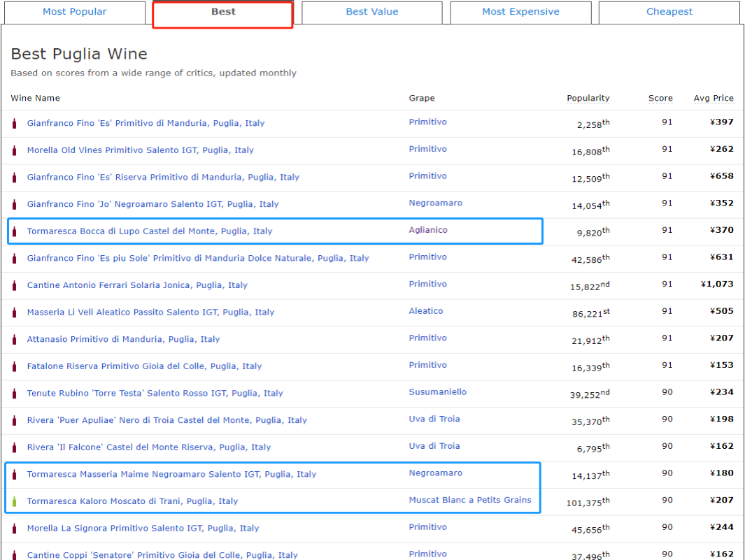Open Rivera 'Il Falcone' Castel del Monte Riserva
Image resolution: width=745 pixels, height=560 pixels.
(x=149, y=447)
